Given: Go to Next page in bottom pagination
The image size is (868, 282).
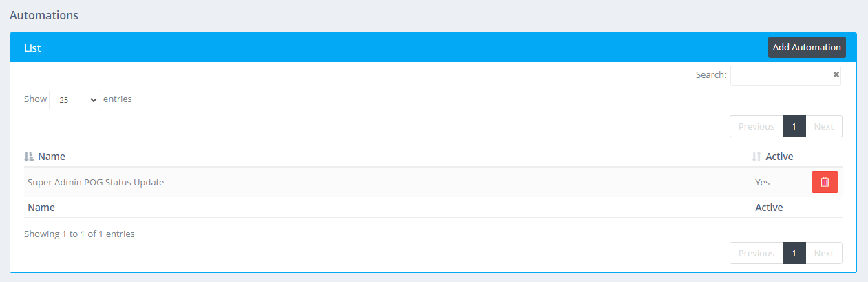Looking at the screenshot, I should (823, 253).
